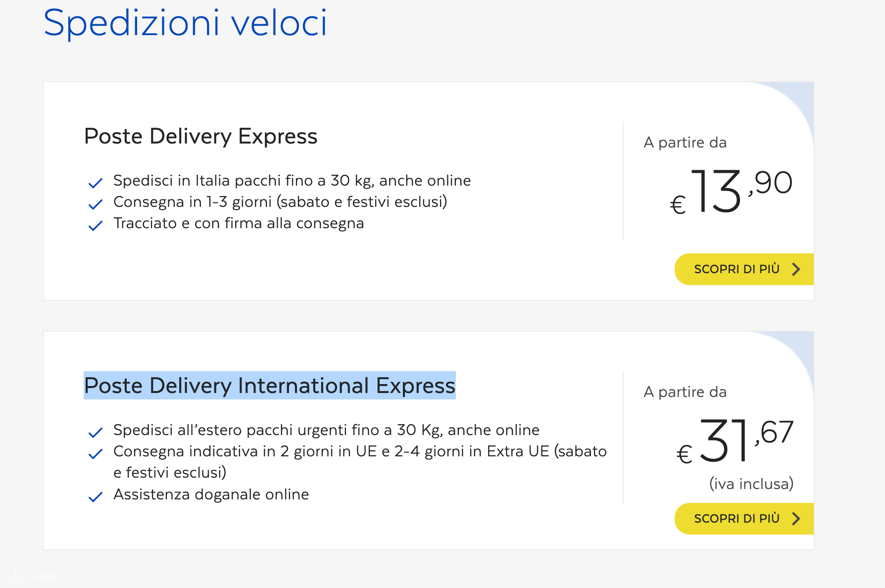Click chevron arrow in first SCOPRI DI PIÙ button
Image resolution: width=885 pixels, height=588 pixels.
(796, 269)
